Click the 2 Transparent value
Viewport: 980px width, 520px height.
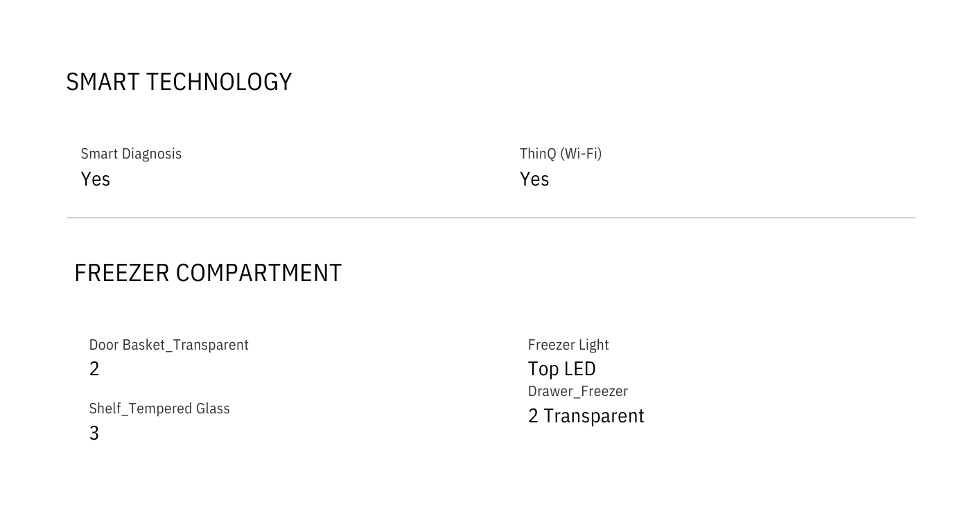(586, 416)
